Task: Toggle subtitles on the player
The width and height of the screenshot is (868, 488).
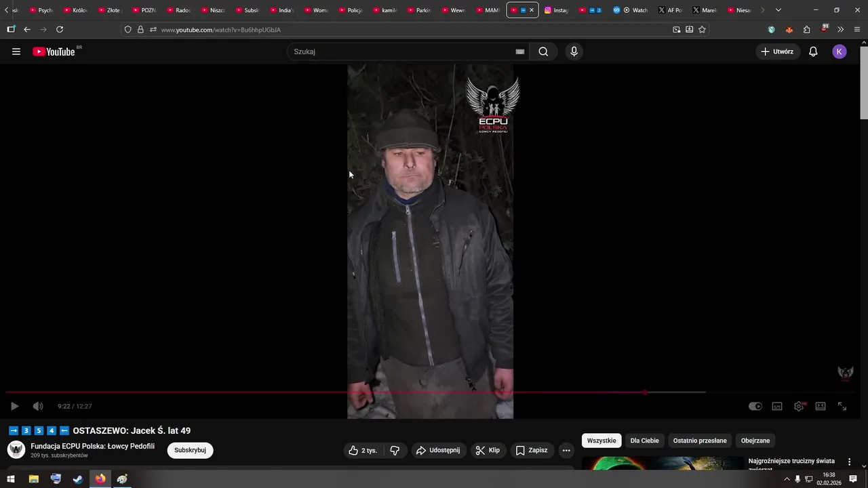Action: (x=777, y=406)
